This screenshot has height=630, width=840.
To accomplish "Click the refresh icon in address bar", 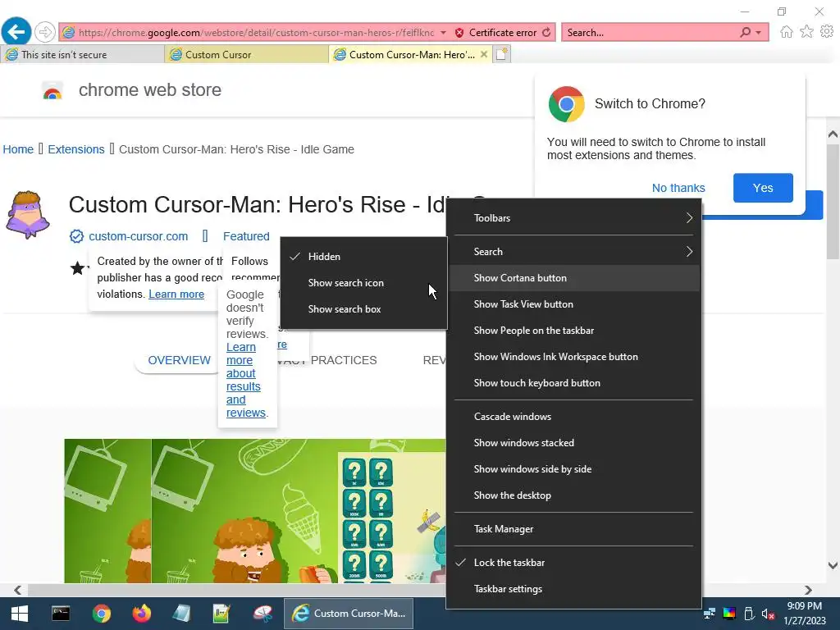I will point(546,33).
